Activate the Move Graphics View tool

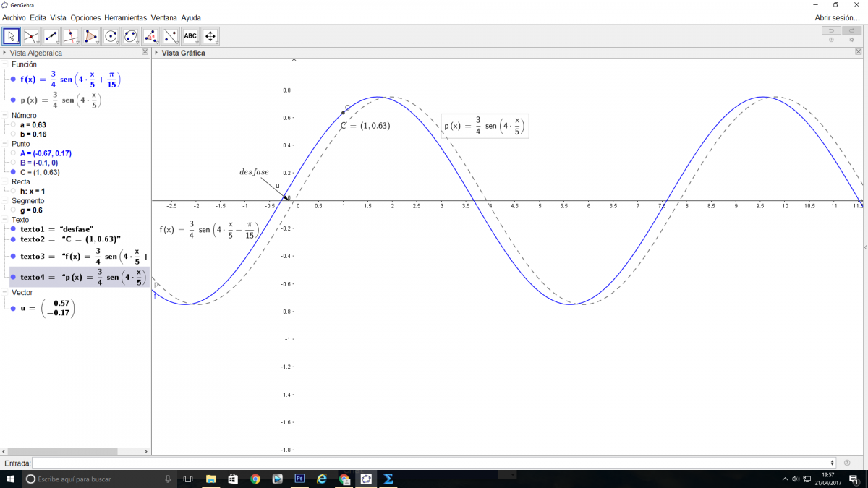coord(210,35)
